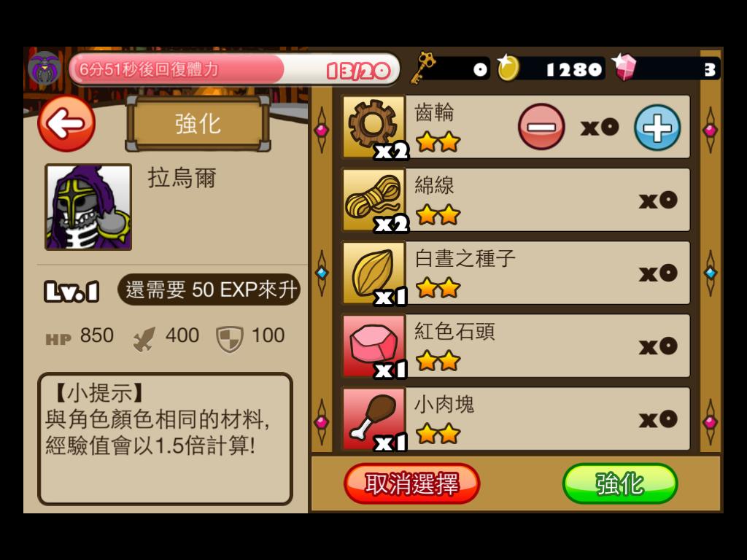Select the yarn 綿線 material icon
747x560 pixels.
374,200
